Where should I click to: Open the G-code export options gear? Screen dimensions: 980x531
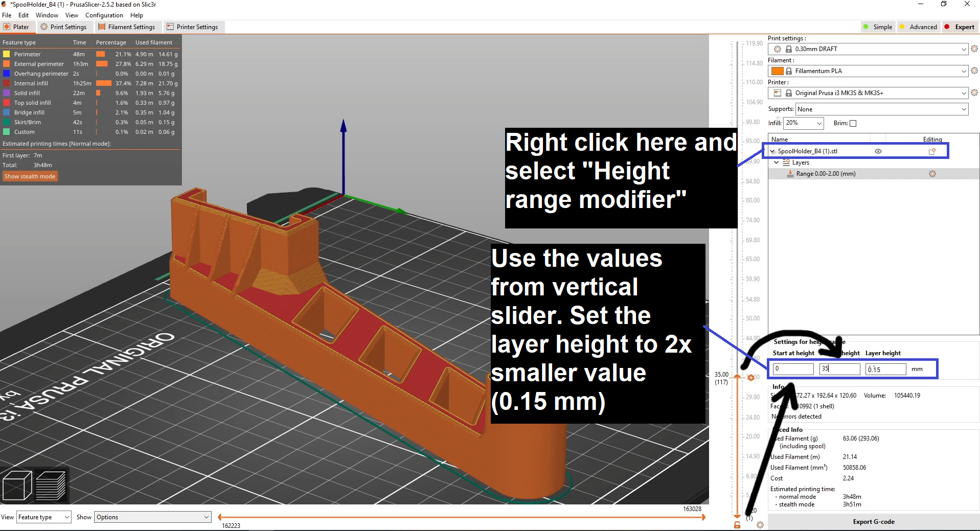(761, 524)
